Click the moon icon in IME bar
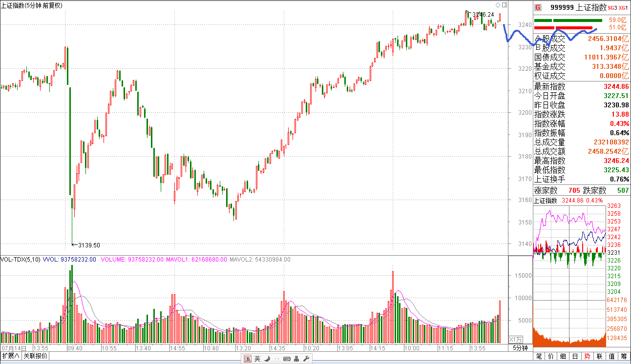This screenshot has height=364, width=631. click(x=267, y=359)
